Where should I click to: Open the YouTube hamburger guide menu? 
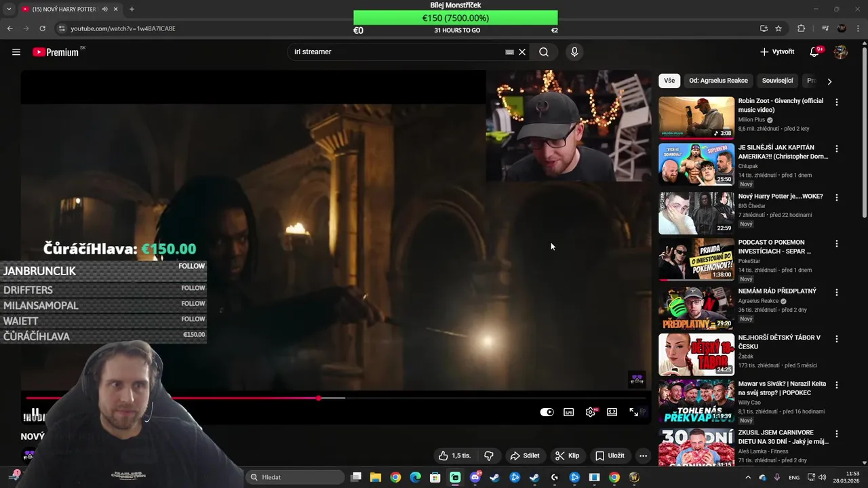(16, 52)
